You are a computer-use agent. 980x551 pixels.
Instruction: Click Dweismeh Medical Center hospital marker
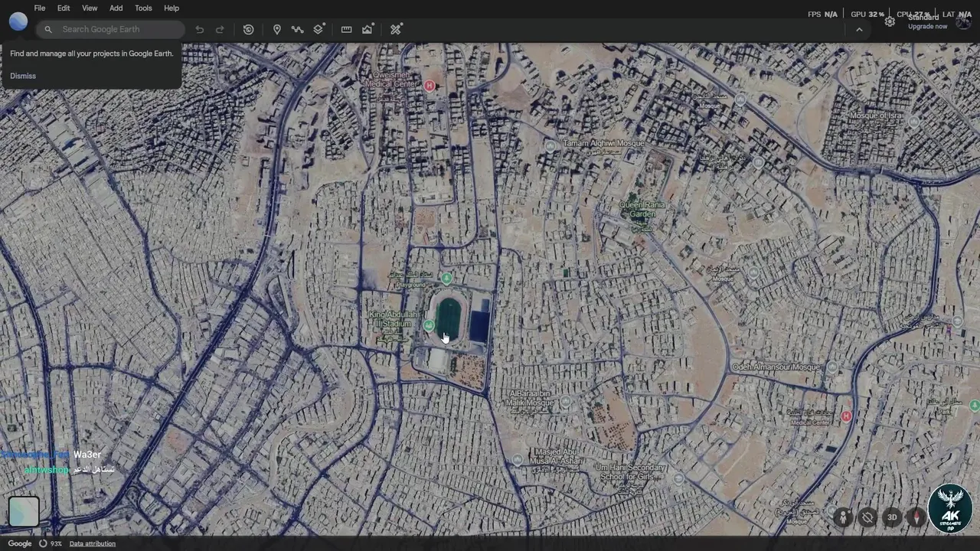point(430,86)
